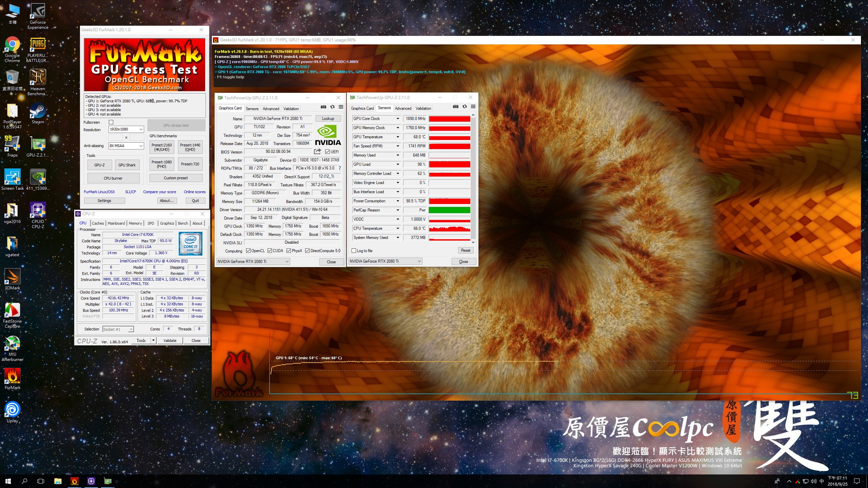The height and width of the screenshot is (488, 868).
Task: Click the CPU burner button in FurMark
Action: [113, 178]
